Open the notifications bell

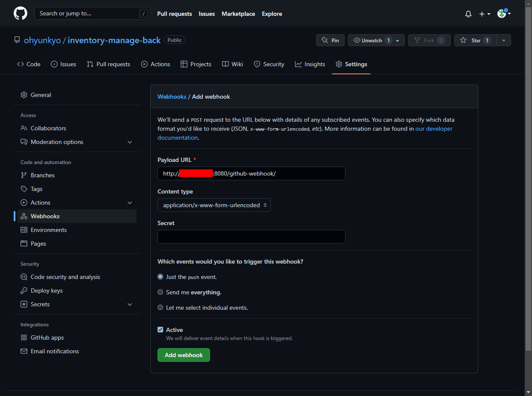pos(468,14)
